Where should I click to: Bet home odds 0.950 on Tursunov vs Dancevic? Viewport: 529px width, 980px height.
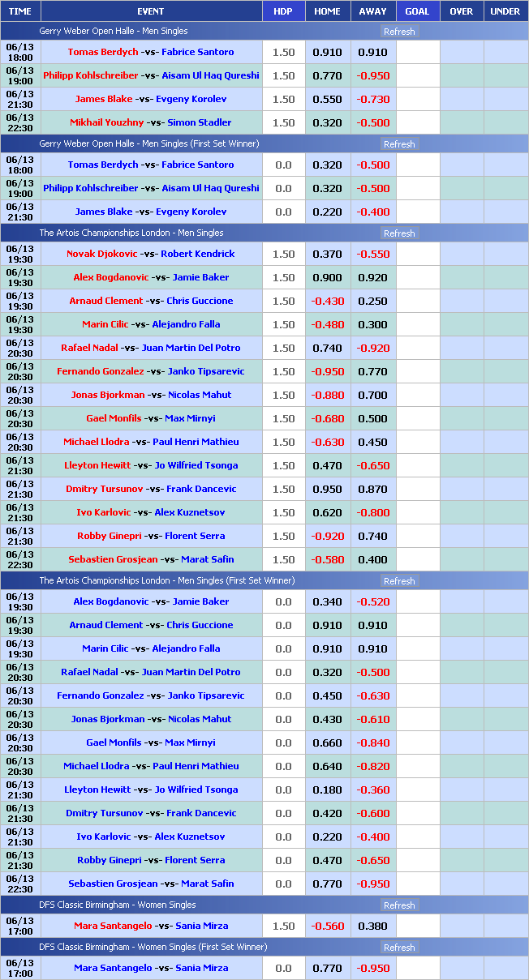point(327,489)
